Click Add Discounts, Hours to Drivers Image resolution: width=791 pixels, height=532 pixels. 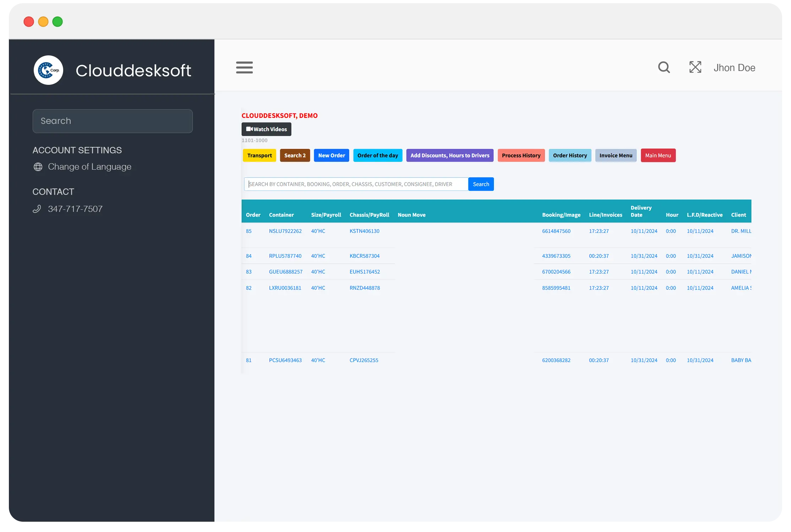pyautogui.click(x=449, y=155)
